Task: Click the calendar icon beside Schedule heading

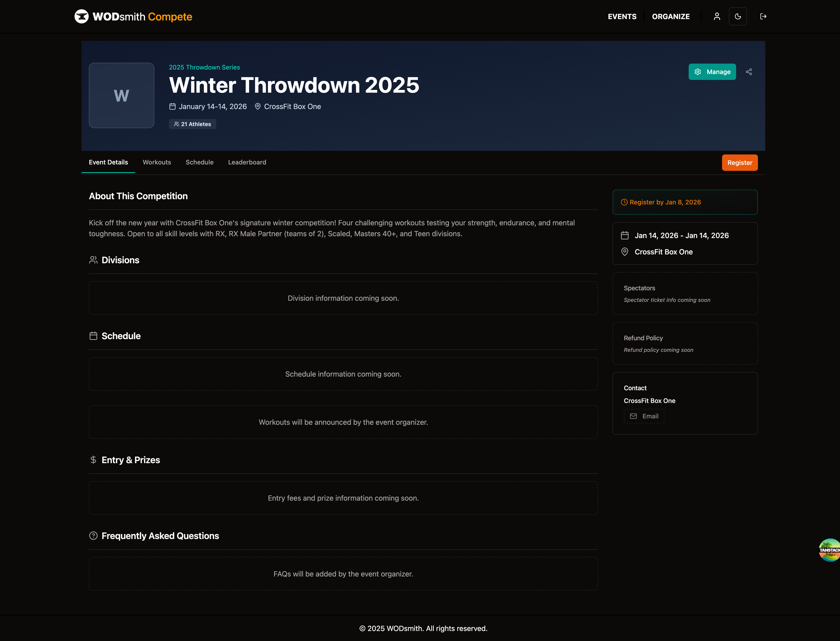Action: [x=93, y=336]
